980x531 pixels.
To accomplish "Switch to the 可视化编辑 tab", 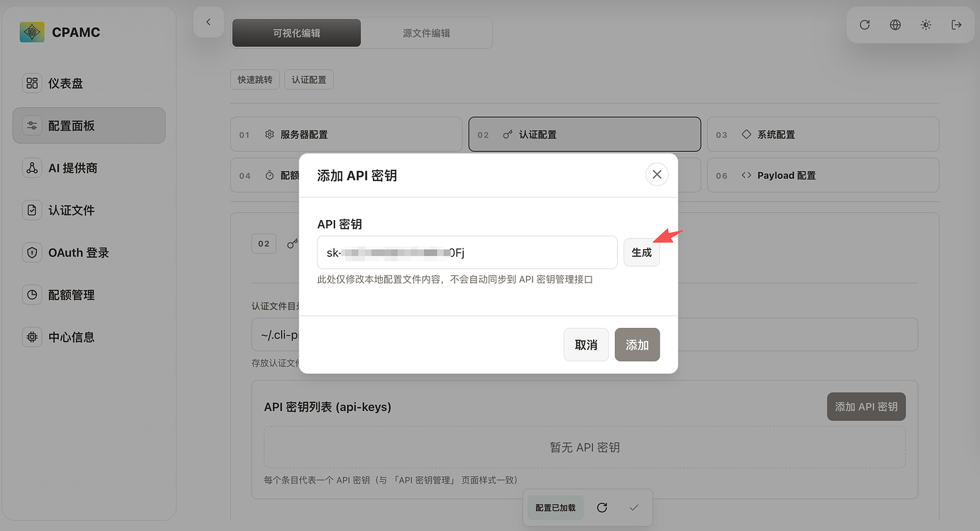I will point(297,33).
